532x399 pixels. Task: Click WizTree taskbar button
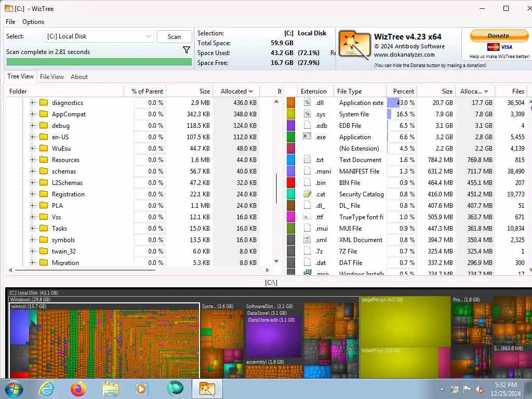point(207,389)
